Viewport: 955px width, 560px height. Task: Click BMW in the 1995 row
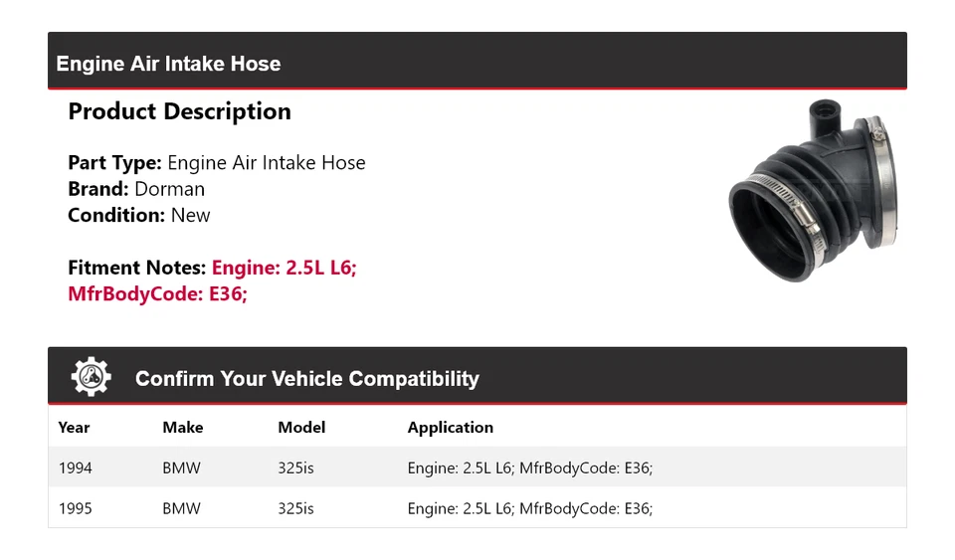181,508
